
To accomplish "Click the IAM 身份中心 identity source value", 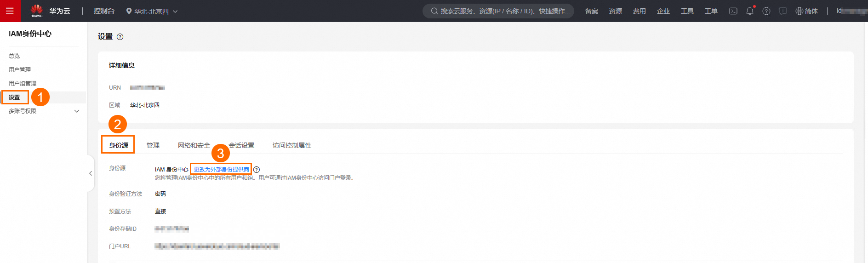I will (171, 170).
